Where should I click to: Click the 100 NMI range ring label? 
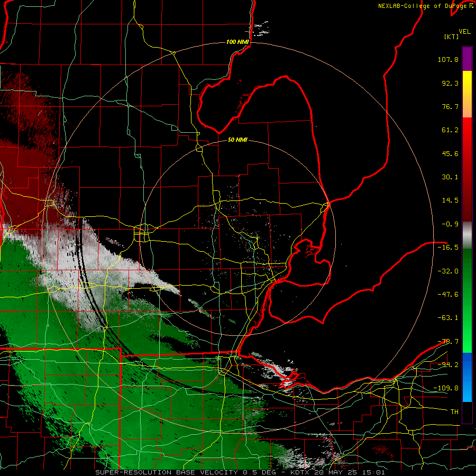[237, 42]
